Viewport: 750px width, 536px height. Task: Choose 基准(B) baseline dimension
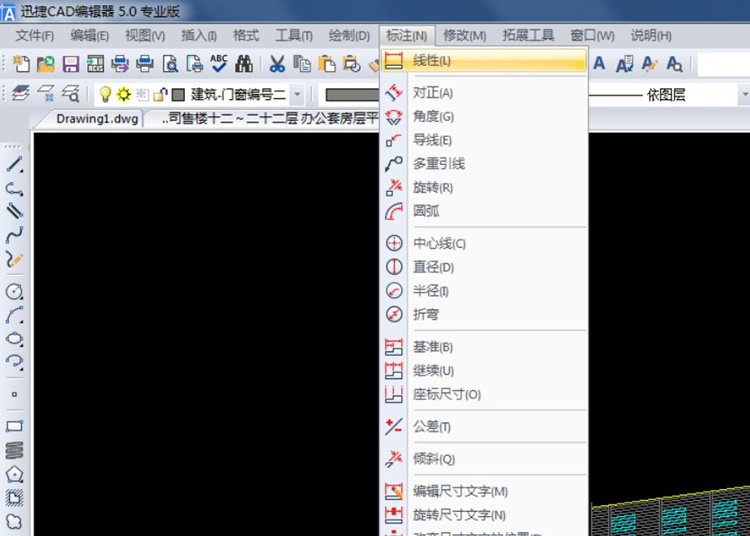pyautogui.click(x=484, y=347)
